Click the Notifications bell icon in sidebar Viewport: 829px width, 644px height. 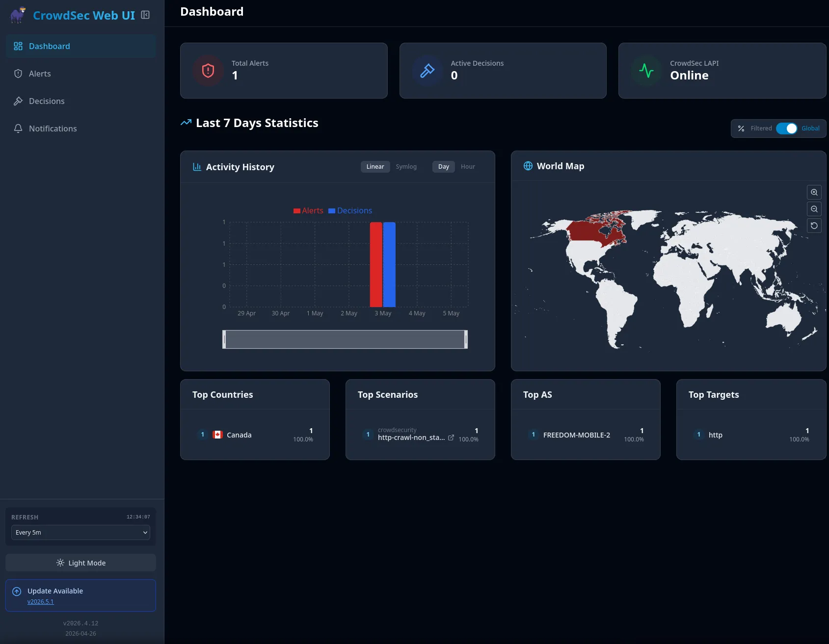click(18, 129)
